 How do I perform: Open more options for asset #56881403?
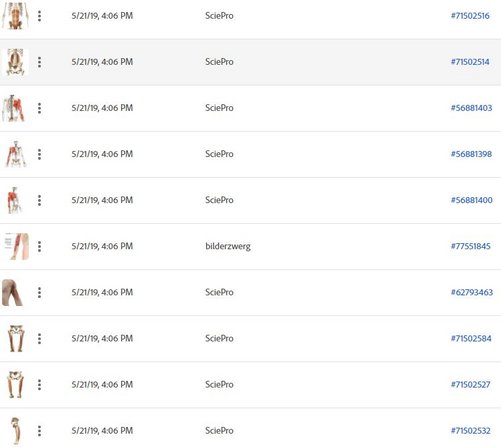click(39, 108)
